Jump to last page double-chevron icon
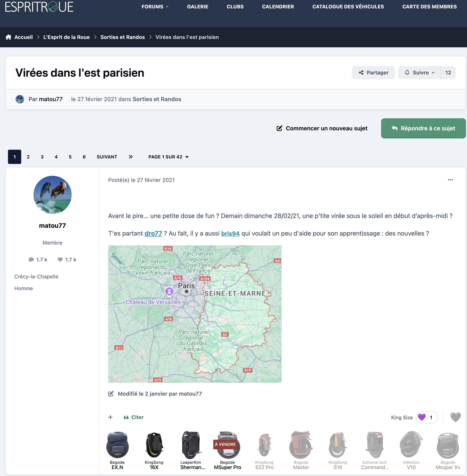 click(x=131, y=157)
